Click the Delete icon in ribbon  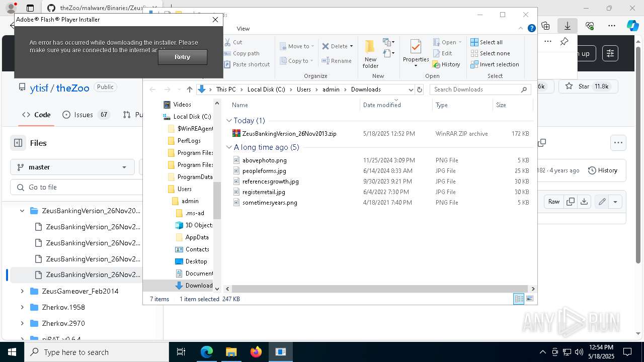click(x=326, y=46)
